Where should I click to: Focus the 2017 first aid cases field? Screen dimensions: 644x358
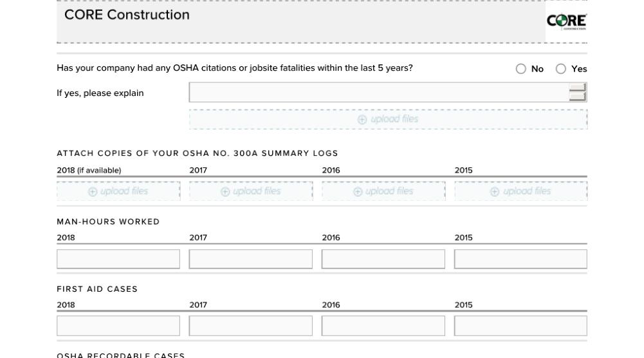(x=251, y=326)
